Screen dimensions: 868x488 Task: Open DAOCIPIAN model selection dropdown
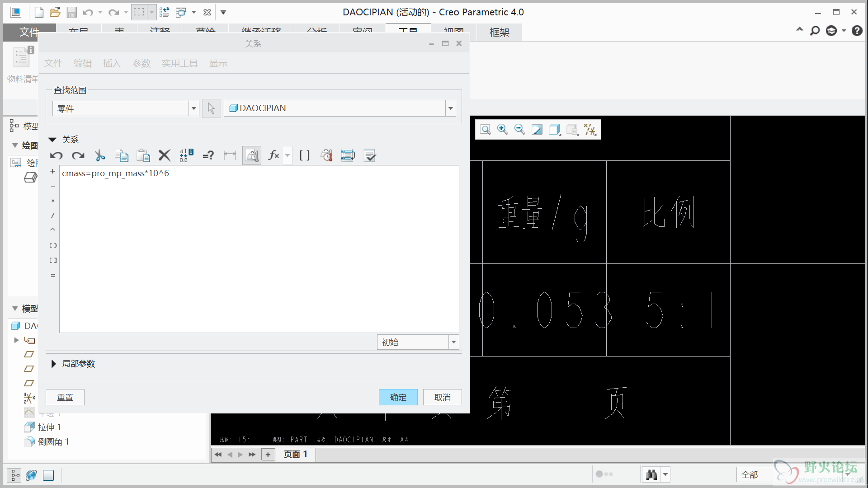click(x=340, y=108)
